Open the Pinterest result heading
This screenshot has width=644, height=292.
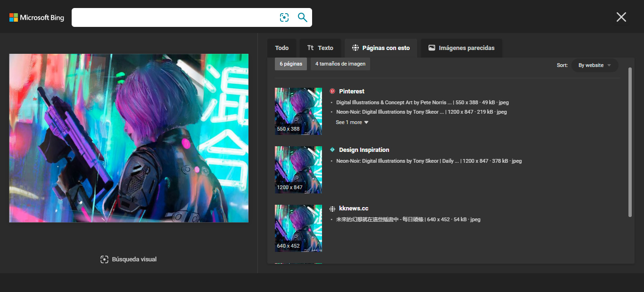tap(352, 92)
